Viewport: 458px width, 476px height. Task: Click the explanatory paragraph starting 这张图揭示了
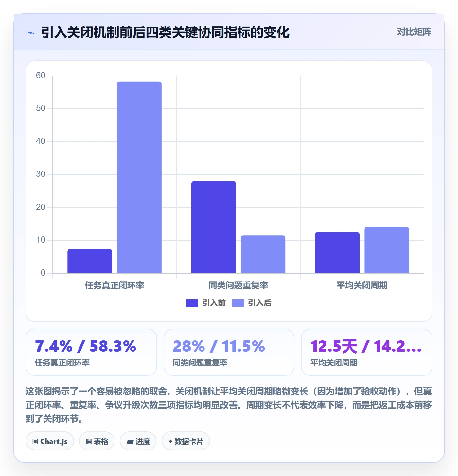[x=229, y=405]
